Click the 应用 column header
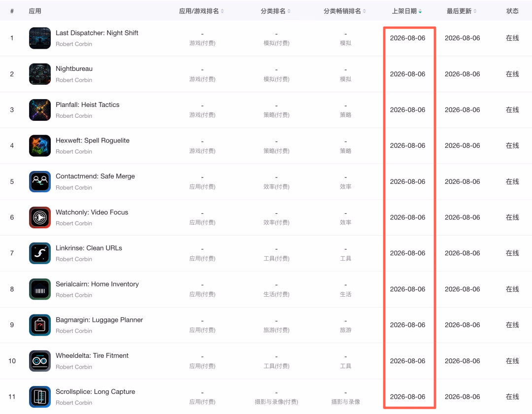Image resolution: width=532 pixels, height=414 pixels. point(35,11)
